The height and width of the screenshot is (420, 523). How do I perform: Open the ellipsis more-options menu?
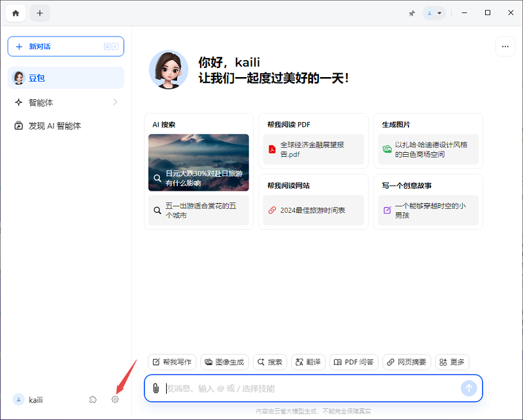pyautogui.click(x=505, y=46)
